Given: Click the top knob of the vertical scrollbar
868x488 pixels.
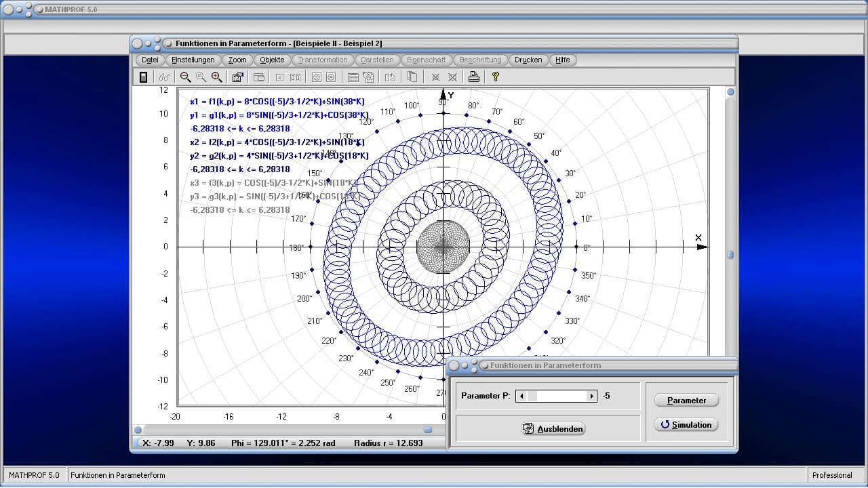Looking at the screenshot, I should [x=730, y=92].
